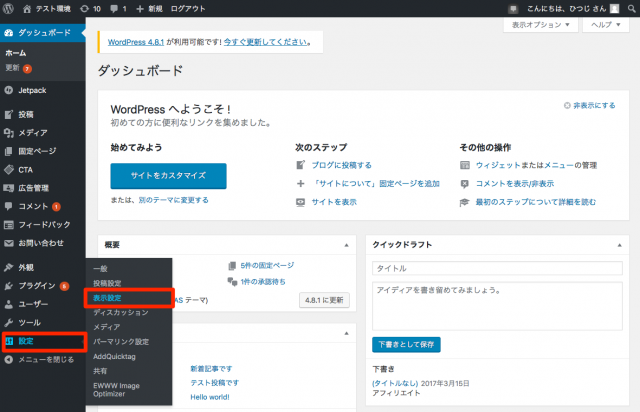Dismiss the welcome panel via 非表示にする
The image size is (640, 412).
pos(590,105)
